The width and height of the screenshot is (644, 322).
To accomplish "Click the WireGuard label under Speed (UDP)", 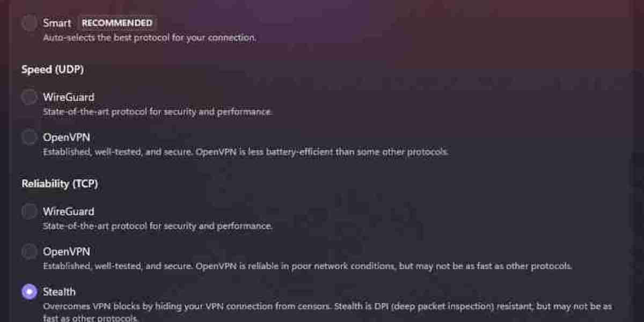I will pos(69,97).
